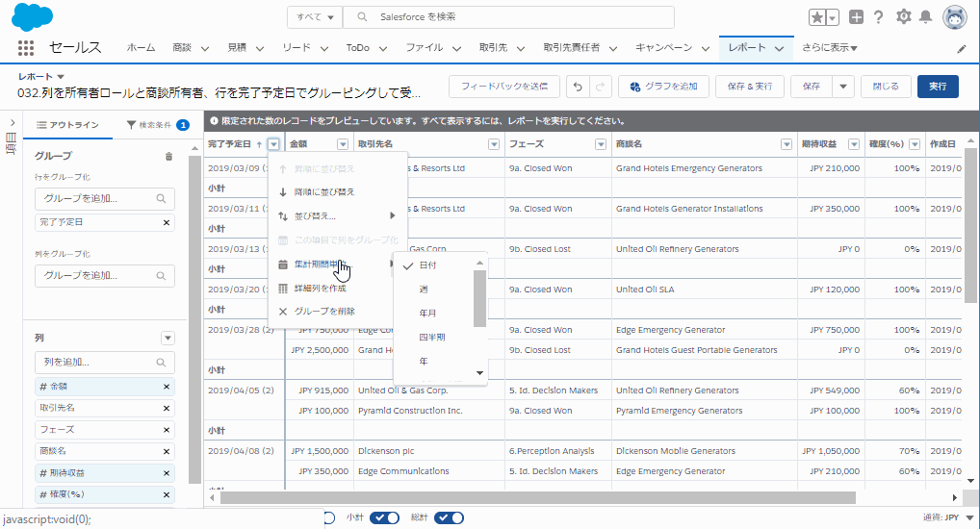Select 年月 grouping option
Screen dimensions: 980x529
(x=427, y=313)
